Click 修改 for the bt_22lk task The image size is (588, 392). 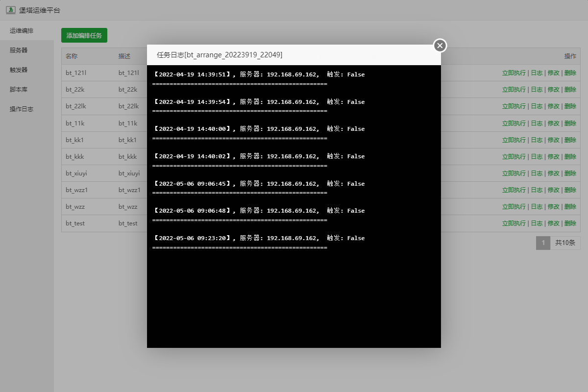(553, 106)
